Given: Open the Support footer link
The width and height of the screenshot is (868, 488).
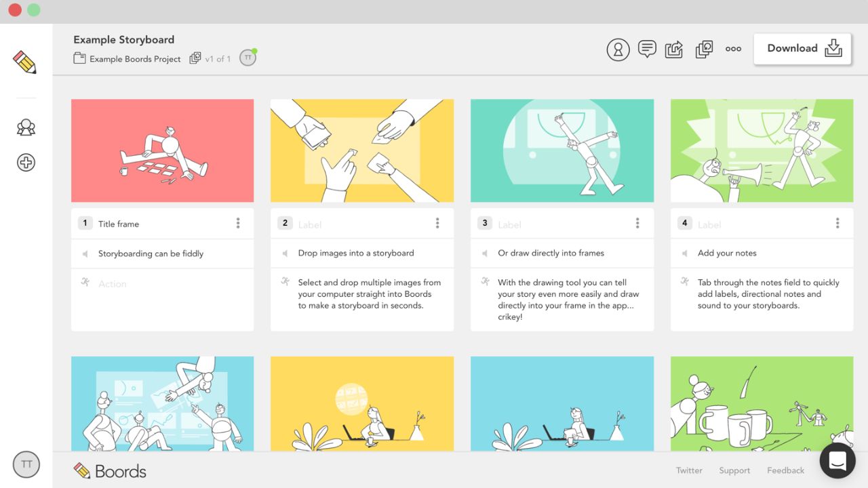Looking at the screenshot, I should (x=734, y=470).
